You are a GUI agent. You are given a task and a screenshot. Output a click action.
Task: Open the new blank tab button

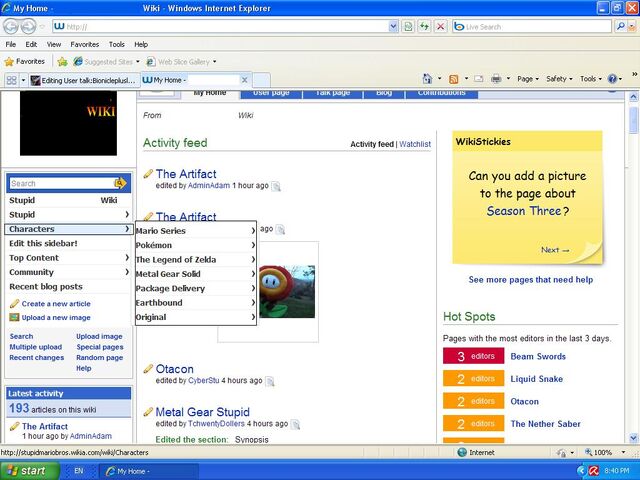point(262,80)
